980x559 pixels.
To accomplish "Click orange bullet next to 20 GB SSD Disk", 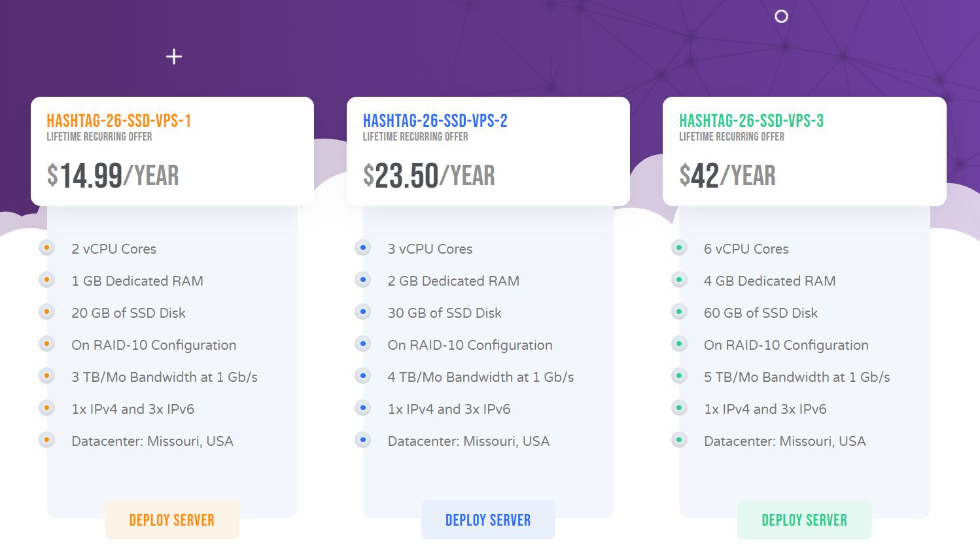I will [46, 312].
